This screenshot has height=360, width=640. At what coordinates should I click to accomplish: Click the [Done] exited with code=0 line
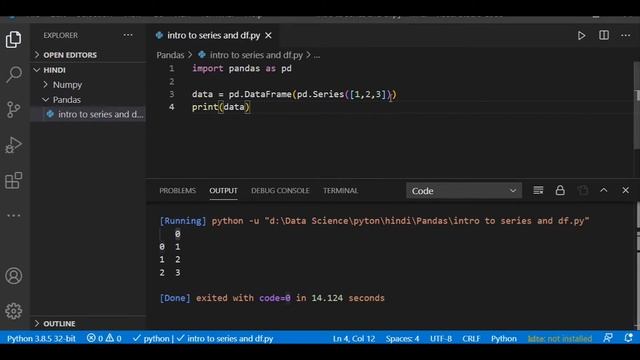(272, 298)
